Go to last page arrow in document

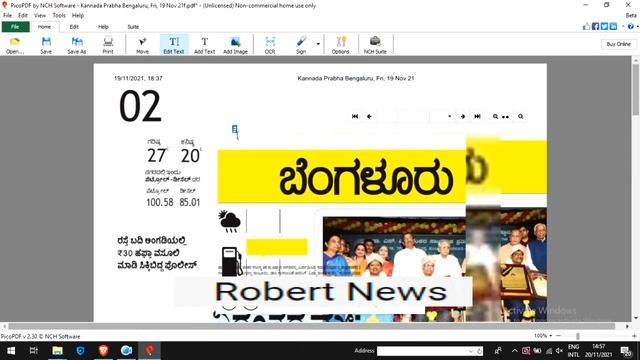(477, 116)
